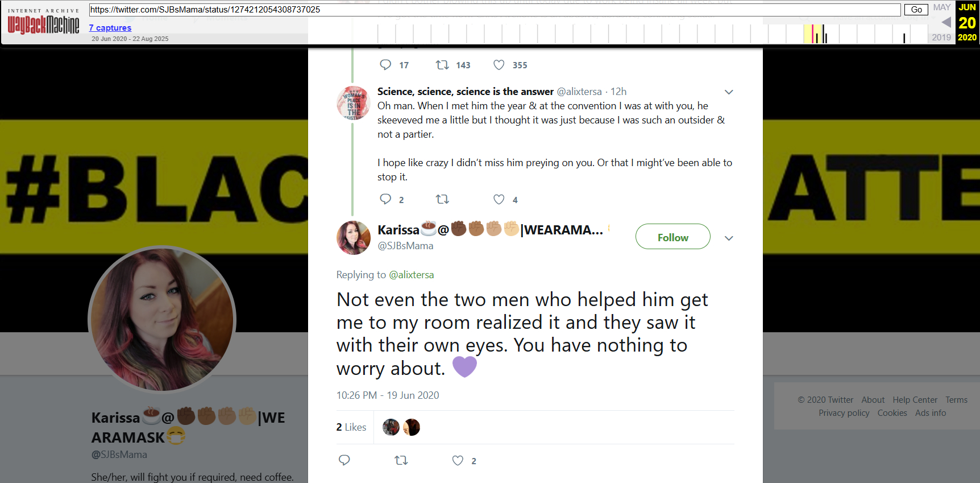Open the chevron menu on alixtersa's tweet
Image resolution: width=980 pixels, height=483 pixels.
(729, 92)
